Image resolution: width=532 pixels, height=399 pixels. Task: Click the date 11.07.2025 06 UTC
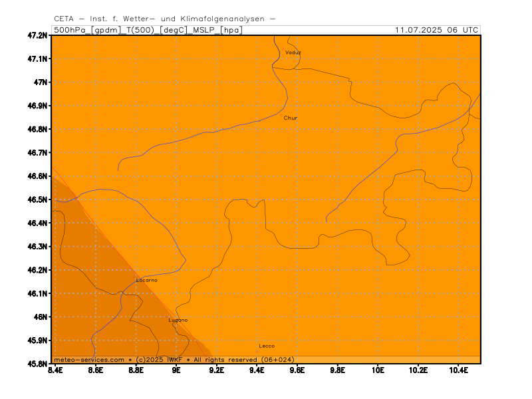(436, 30)
